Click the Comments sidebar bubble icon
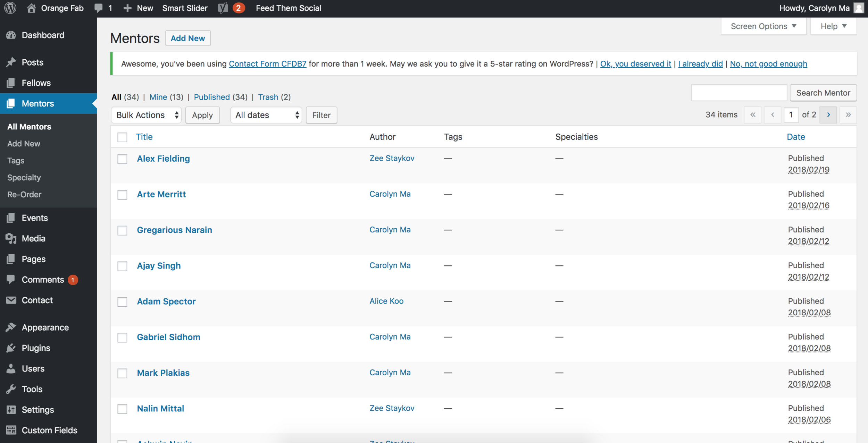The width and height of the screenshot is (868, 443). (11, 280)
